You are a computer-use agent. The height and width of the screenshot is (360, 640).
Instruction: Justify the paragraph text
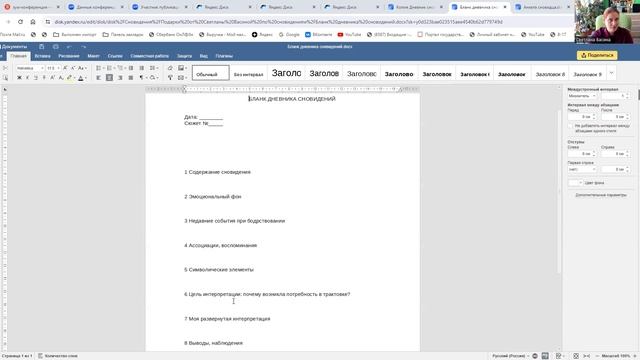pyautogui.click(x=131, y=78)
